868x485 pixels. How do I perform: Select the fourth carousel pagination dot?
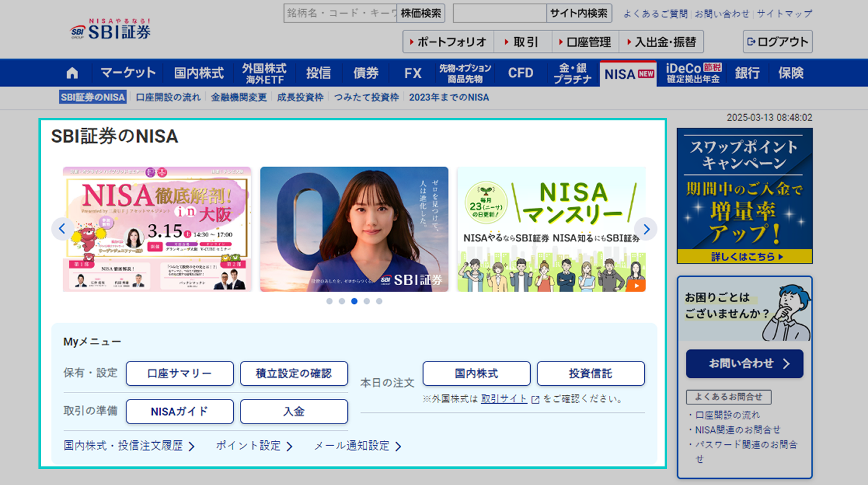coord(366,301)
